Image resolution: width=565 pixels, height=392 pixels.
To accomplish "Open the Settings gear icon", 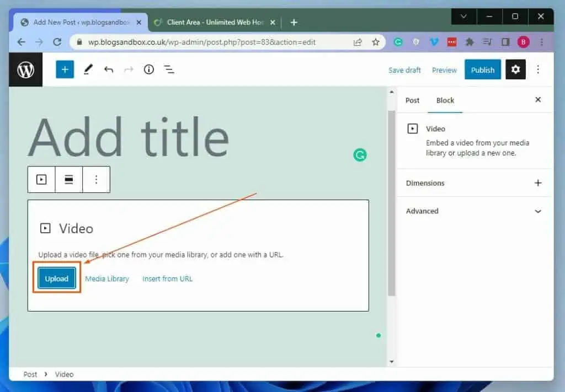I will (x=515, y=69).
